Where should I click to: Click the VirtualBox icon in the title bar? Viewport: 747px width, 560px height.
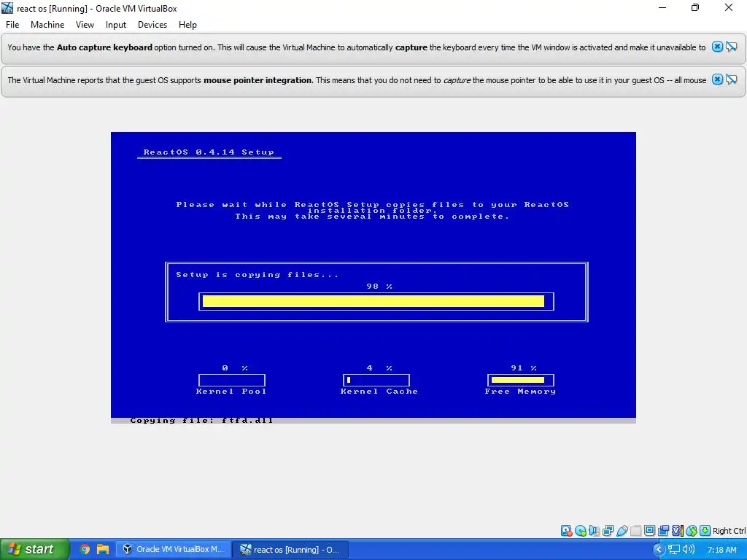pos(7,8)
